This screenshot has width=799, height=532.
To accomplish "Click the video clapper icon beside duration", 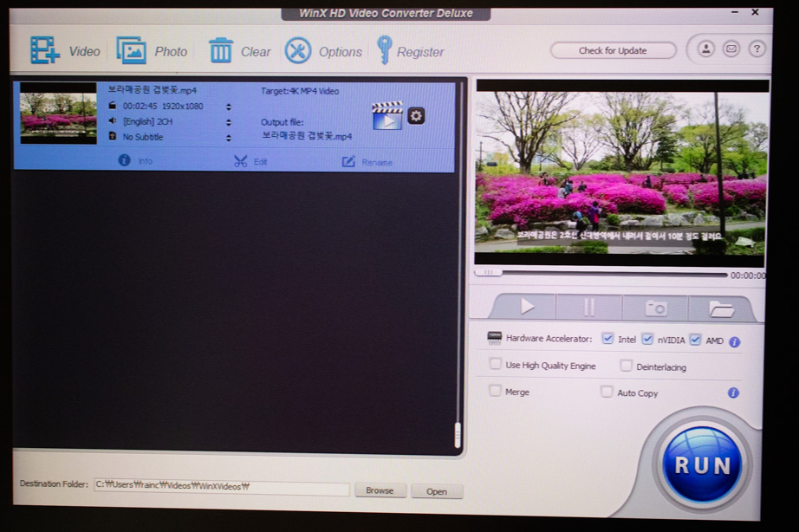I will [113, 106].
